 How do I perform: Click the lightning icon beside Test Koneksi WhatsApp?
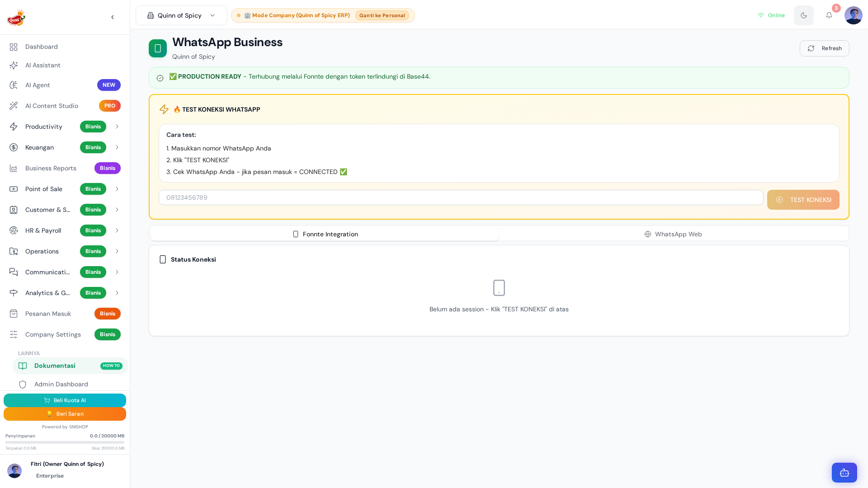(164, 109)
